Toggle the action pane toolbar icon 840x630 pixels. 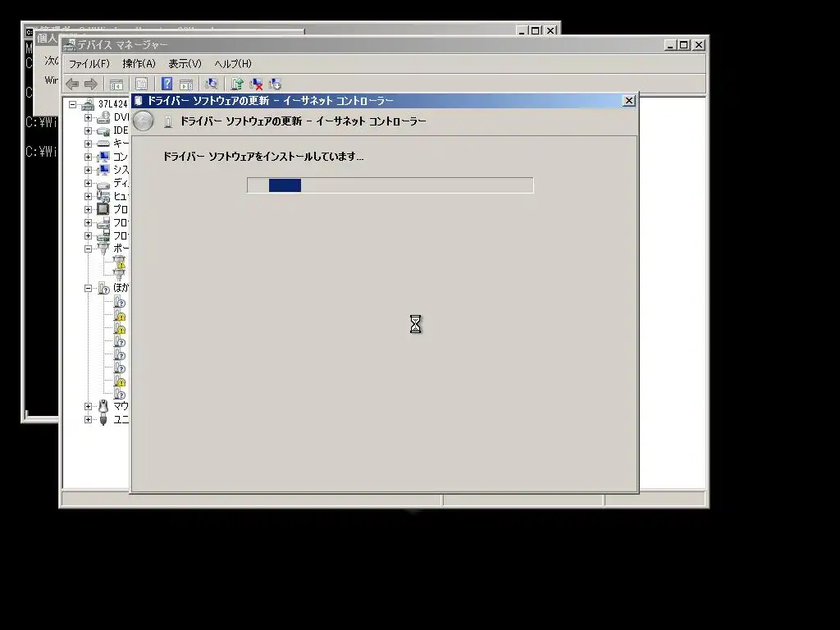pyautogui.click(x=186, y=84)
